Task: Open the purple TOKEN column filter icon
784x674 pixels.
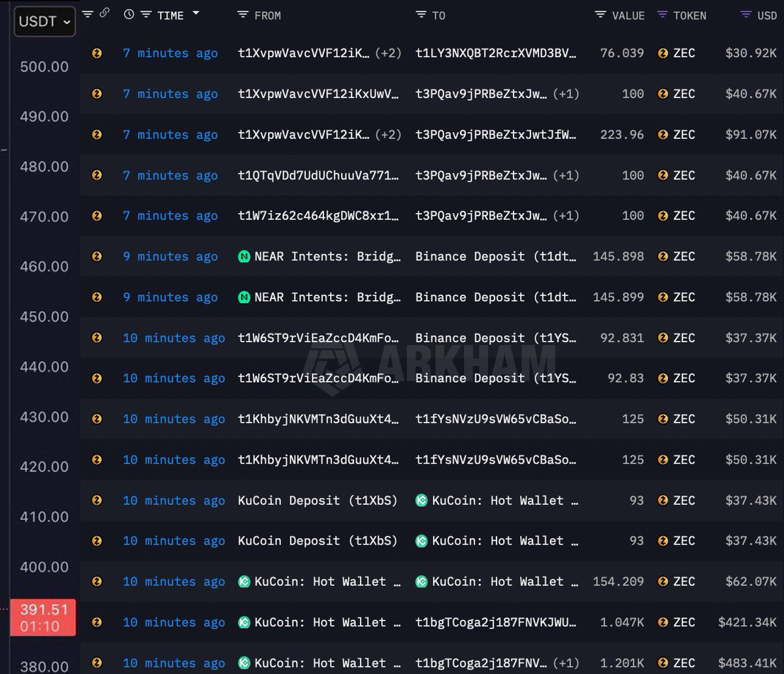Action: coord(662,15)
